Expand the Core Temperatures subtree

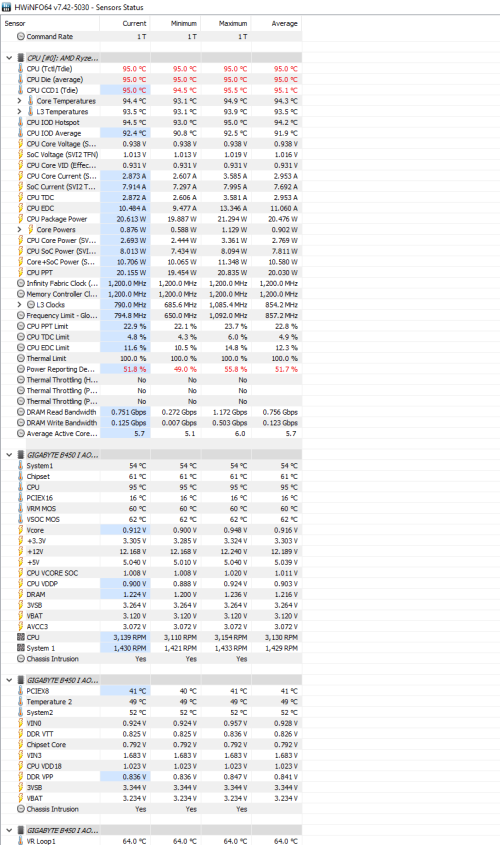tap(19, 101)
